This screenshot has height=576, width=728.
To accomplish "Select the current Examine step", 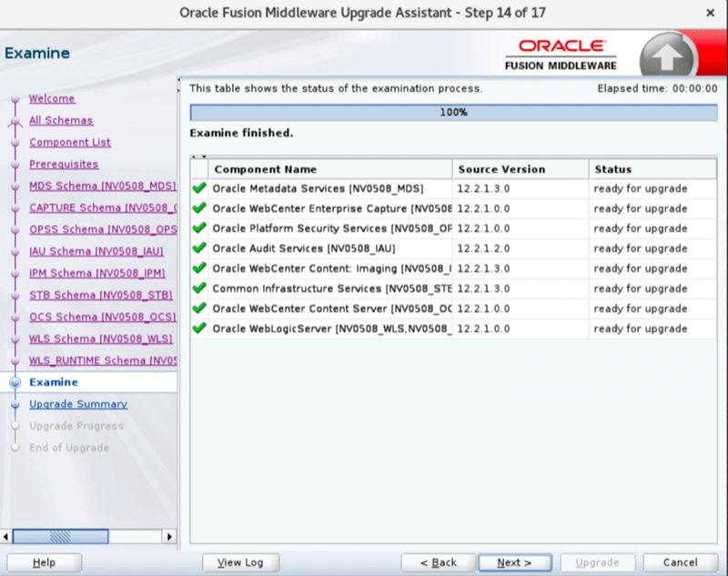I will [54, 382].
